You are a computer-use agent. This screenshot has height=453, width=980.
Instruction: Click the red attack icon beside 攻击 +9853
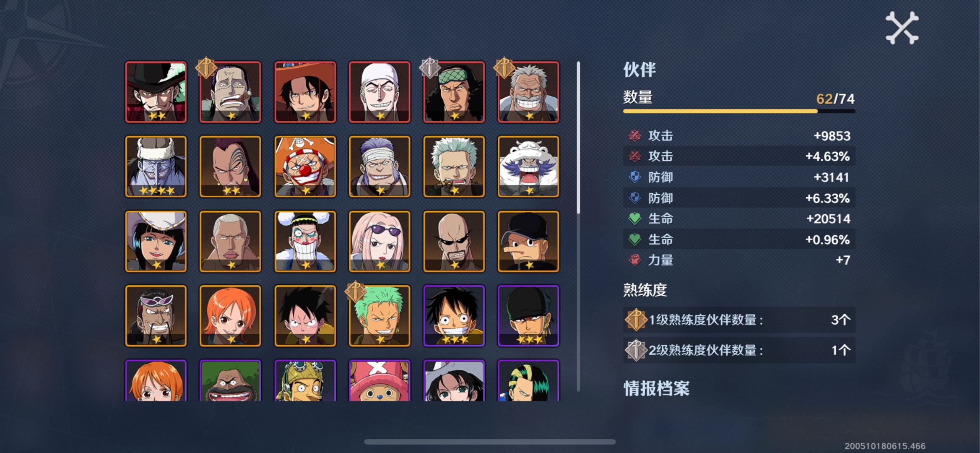pyautogui.click(x=635, y=135)
